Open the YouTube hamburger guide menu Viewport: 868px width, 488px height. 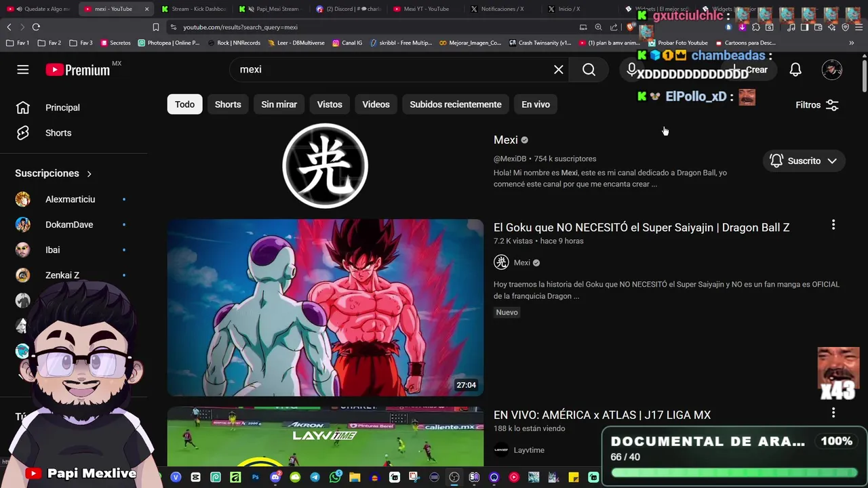click(23, 69)
